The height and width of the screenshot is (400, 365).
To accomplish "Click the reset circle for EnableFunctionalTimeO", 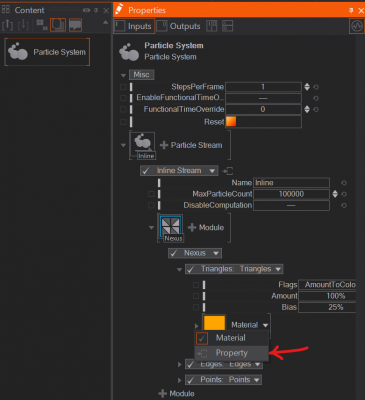I will point(316,98).
